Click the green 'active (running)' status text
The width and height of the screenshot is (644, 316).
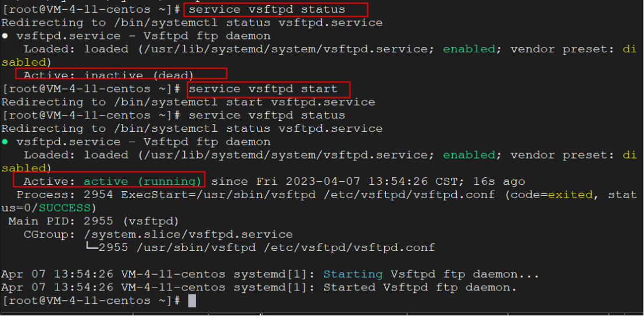pos(142,181)
